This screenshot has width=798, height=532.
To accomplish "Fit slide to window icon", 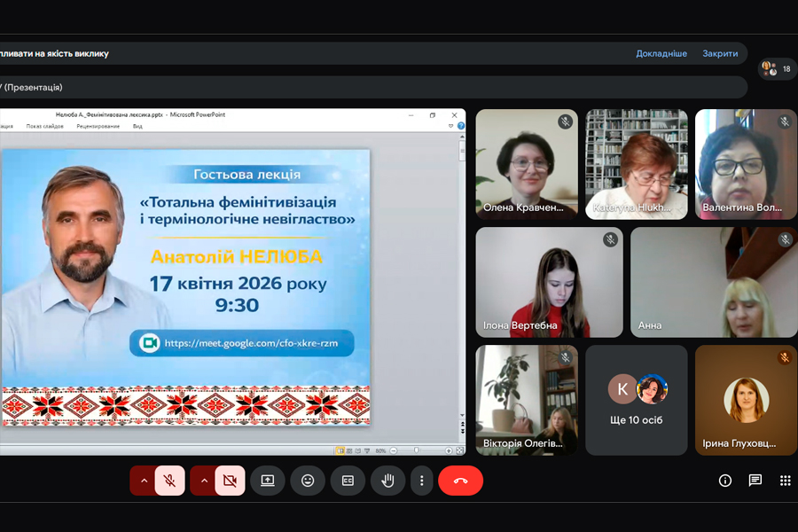I will coord(460,450).
